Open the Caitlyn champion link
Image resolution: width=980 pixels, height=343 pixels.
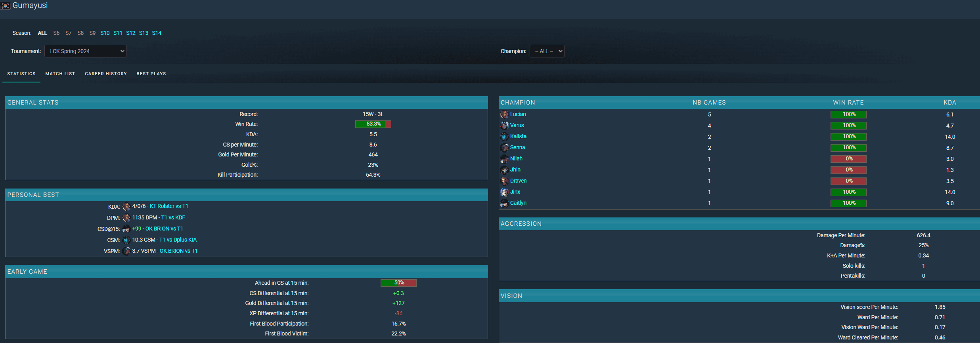pyautogui.click(x=518, y=203)
